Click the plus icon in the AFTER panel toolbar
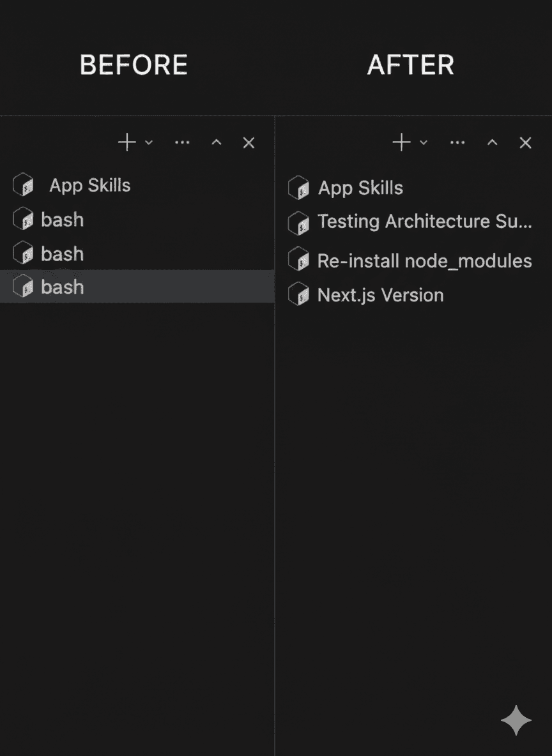 click(x=401, y=142)
